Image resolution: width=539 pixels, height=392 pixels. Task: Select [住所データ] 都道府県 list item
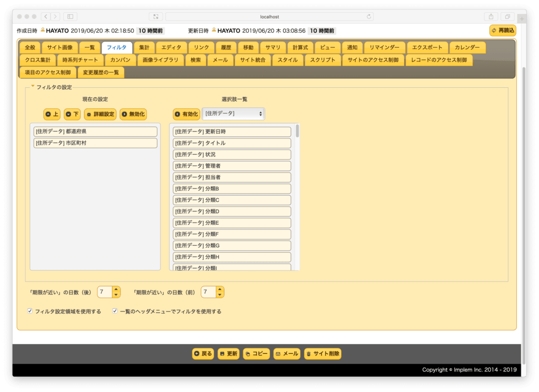[95, 132]
